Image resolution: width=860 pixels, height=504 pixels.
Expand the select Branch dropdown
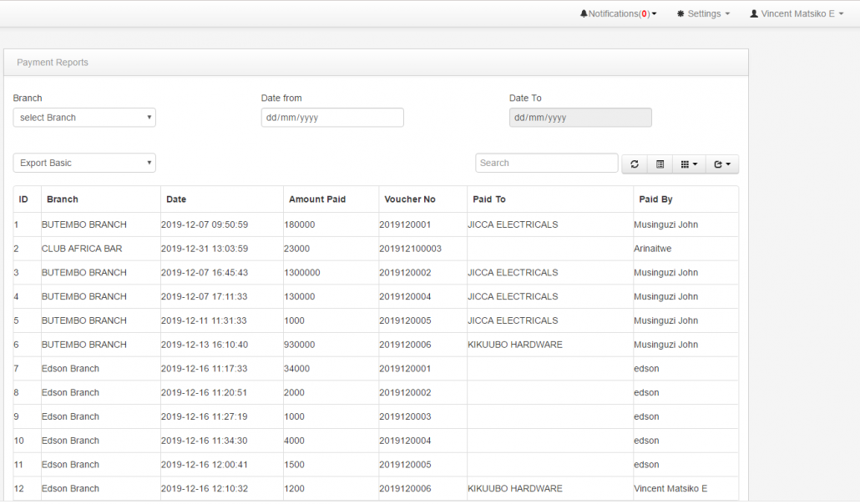click(x=84, y=118)
